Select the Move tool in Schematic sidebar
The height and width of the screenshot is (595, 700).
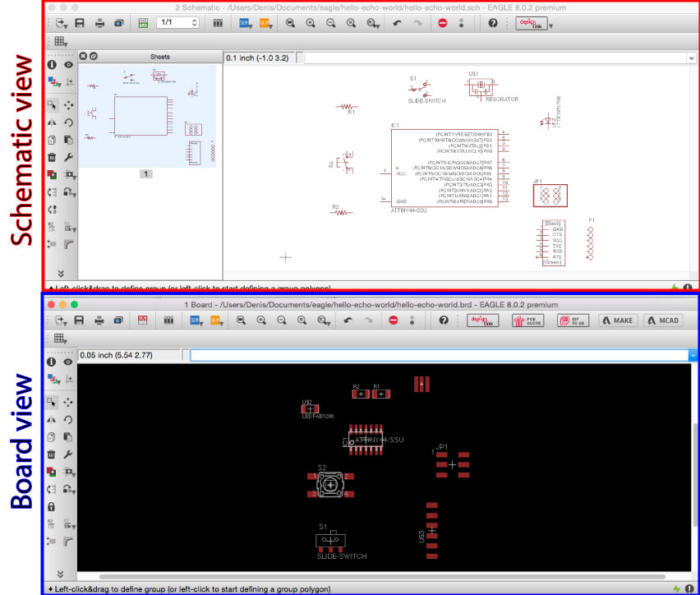click(68, 105)
